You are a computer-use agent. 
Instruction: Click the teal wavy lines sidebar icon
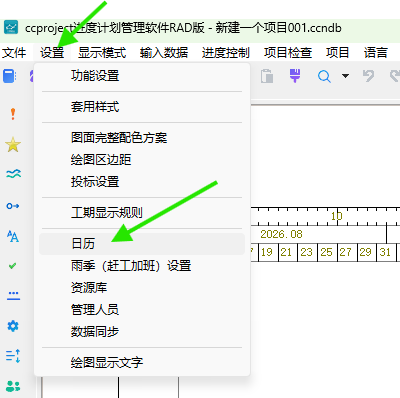click(x=13, y=174)
